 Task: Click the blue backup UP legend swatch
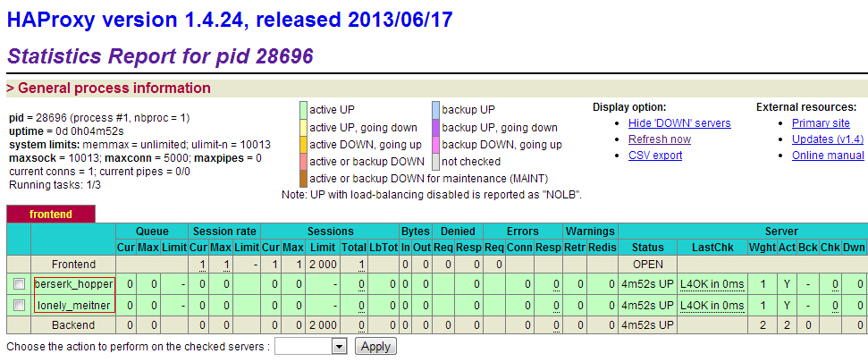click(435, 111)
